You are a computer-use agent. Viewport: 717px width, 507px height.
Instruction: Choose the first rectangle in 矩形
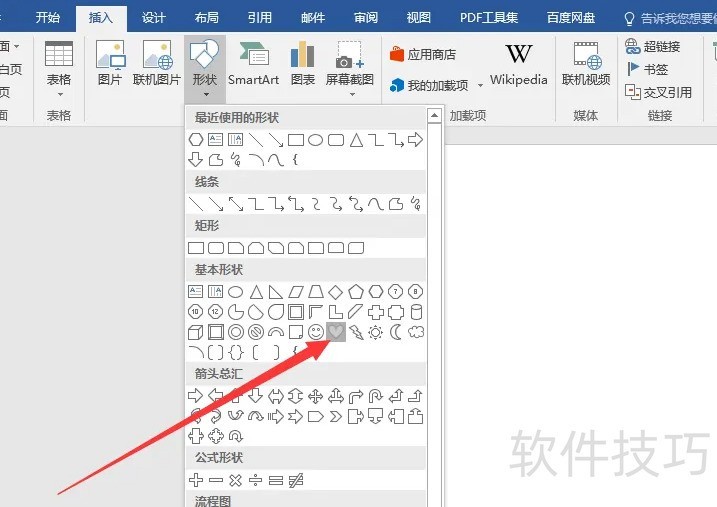pos(196,248)
